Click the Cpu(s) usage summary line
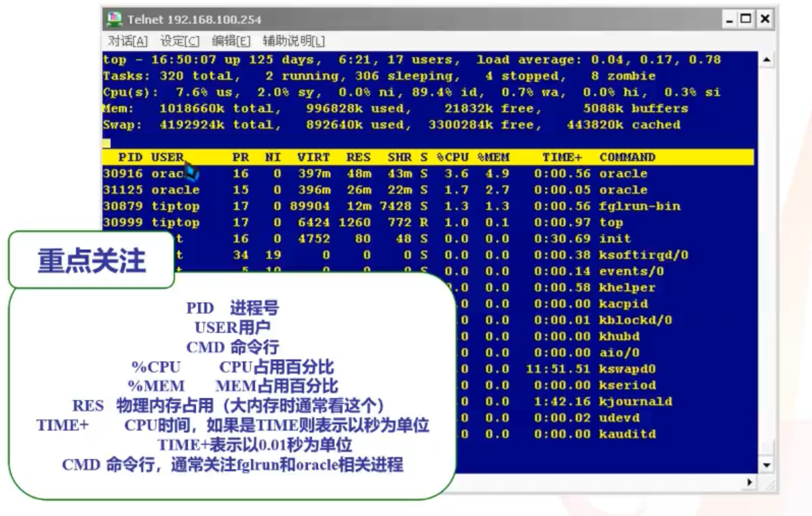The width and height of the screenshot is (812, 516). 412,92
